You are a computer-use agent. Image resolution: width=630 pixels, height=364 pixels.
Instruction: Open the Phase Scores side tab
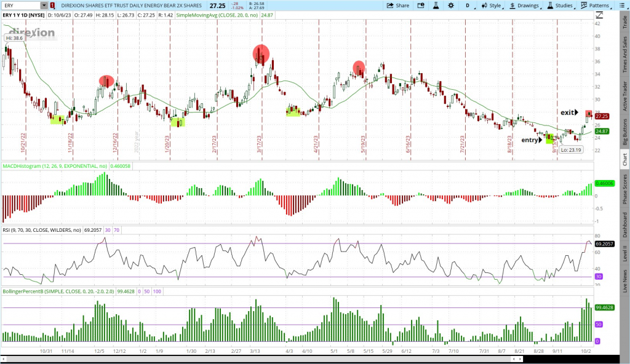[x=625, y=189]
